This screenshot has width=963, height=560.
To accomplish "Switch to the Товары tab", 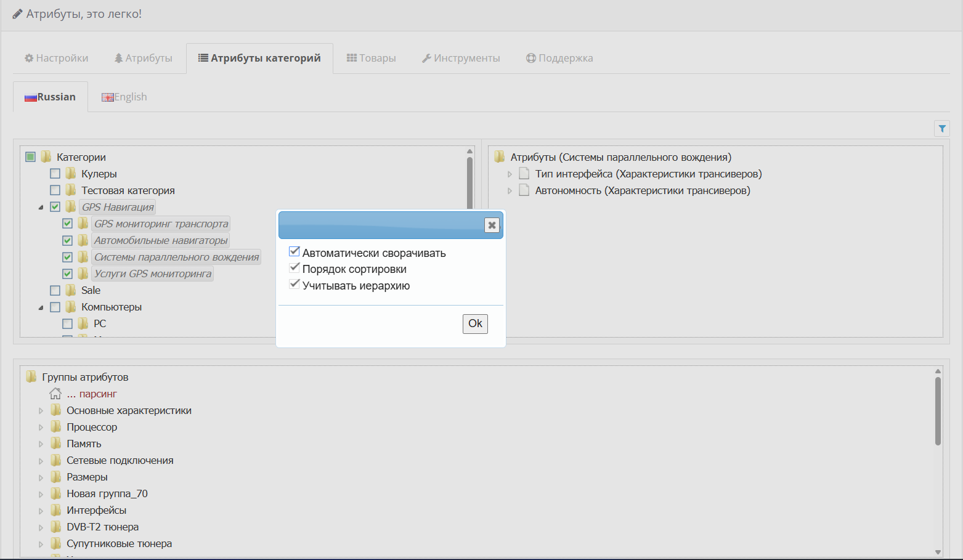I will tap(371, 58).
